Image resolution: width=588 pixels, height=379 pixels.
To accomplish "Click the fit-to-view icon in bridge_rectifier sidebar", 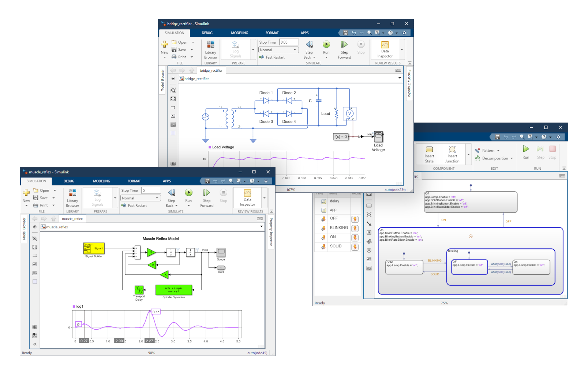I will coord(173,98).
